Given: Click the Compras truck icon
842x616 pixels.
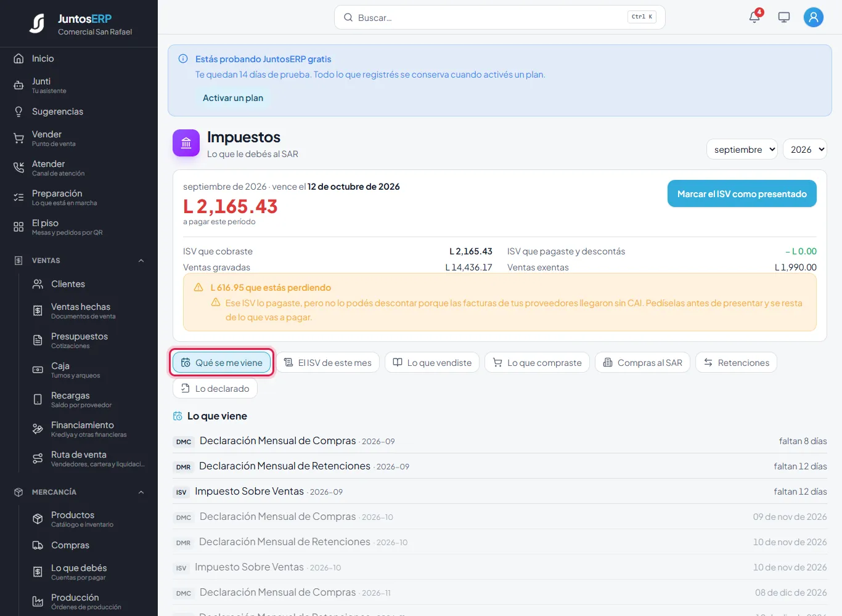Looking at the screenshot, I should [x=38, y=545].
